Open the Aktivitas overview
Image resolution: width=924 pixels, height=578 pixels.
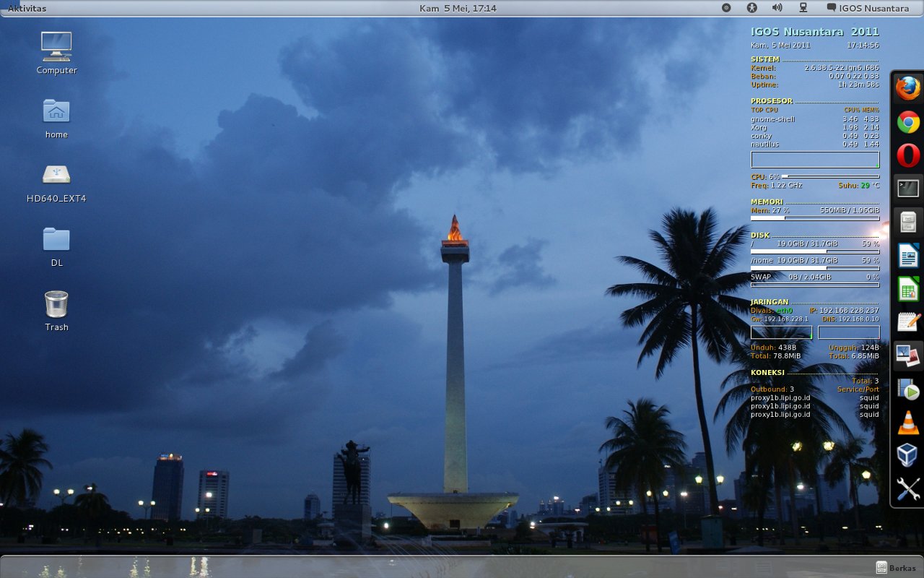click(27, 8)
